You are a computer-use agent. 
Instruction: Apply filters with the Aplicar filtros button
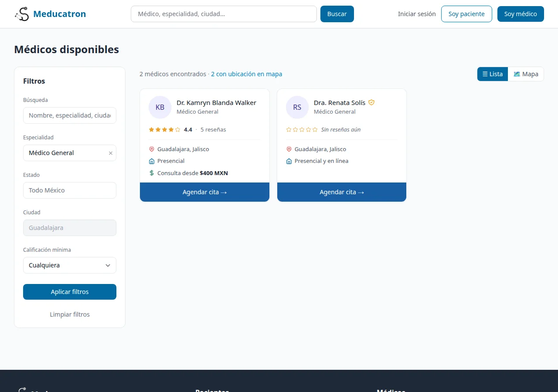(x=70, y=292)
